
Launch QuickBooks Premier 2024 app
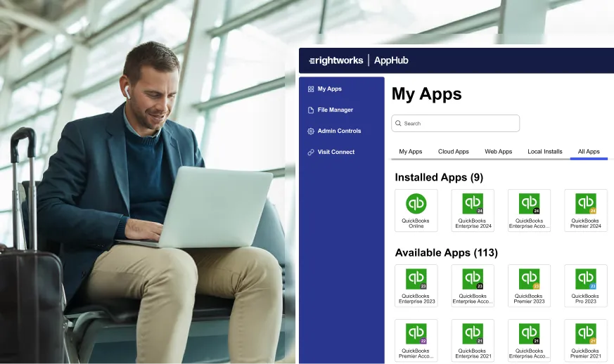[x=585, y=211]
